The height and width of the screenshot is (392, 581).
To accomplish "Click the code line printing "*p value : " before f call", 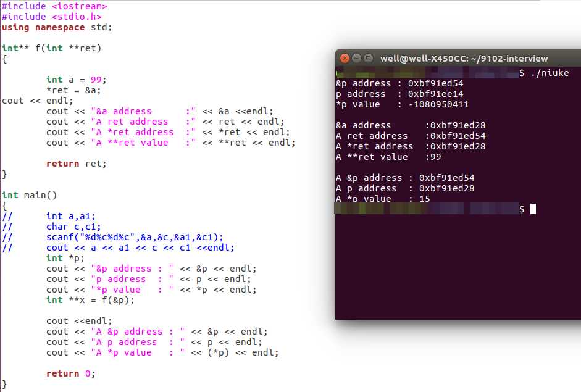I will [151, 290].
